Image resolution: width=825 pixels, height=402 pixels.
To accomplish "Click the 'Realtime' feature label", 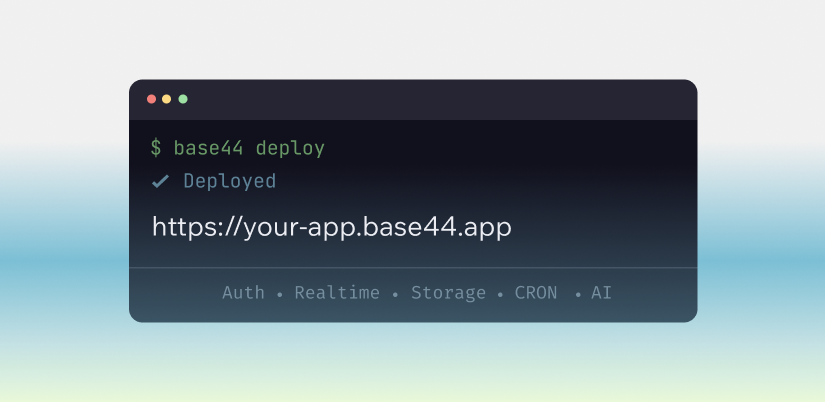I will [x=337, y=293].
